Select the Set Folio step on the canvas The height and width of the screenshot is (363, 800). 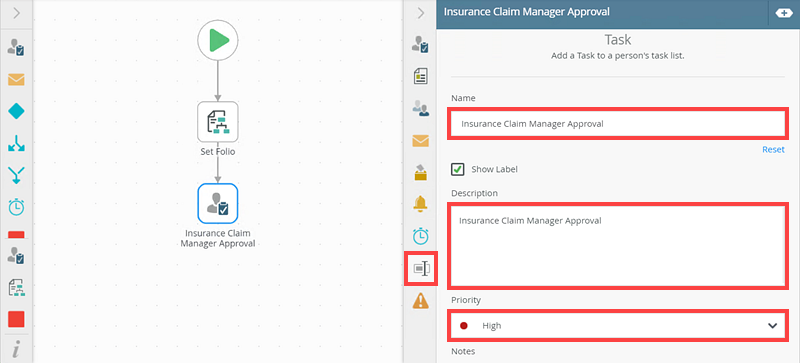218,122
